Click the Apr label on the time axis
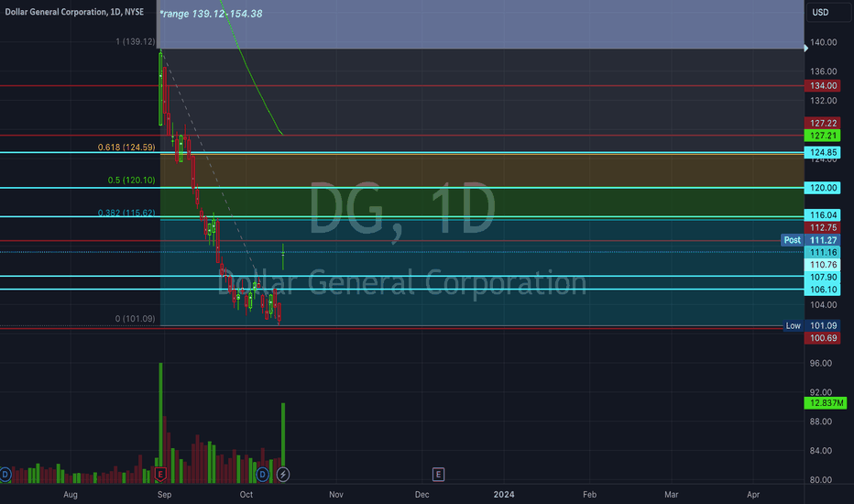854x504 pixels. [753, 495]
